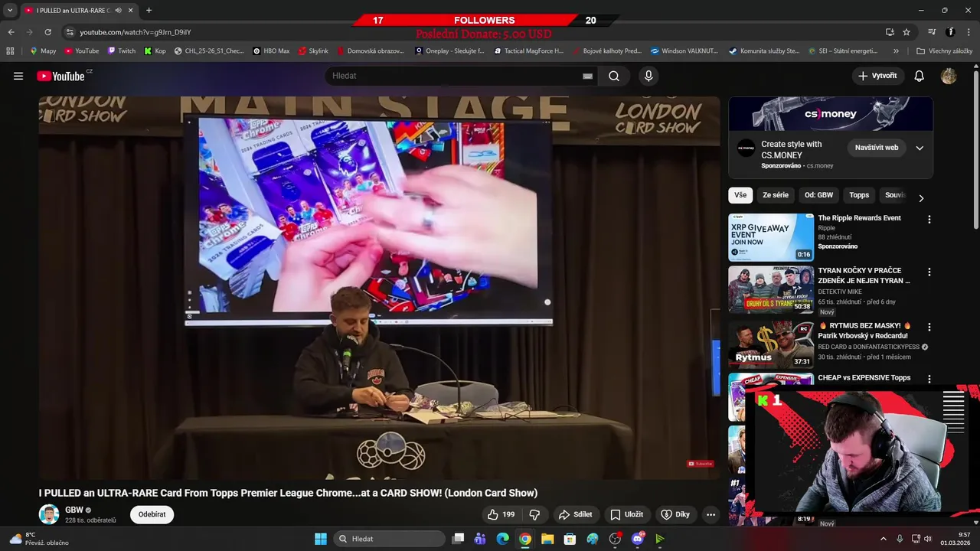The height and width of the screenshot is (551, 980).
Task: Open the Twitch bookmark
Action: [x=122, y=51]
